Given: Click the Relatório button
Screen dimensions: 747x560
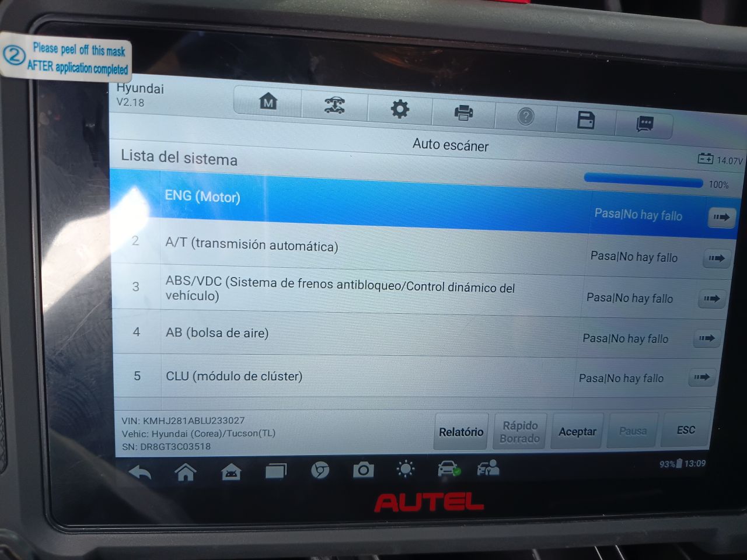Looking at the screenshot, I should (461, 432).
